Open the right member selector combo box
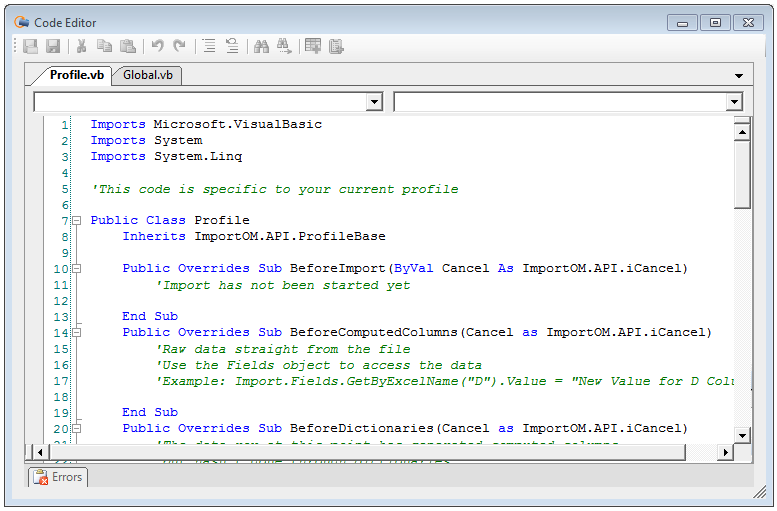The image size is (777, 511). tap(568, 102)
